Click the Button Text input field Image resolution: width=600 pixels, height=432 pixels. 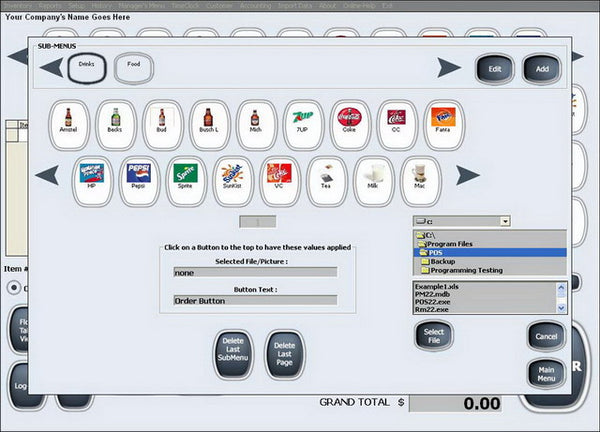(x=256, y=301)
